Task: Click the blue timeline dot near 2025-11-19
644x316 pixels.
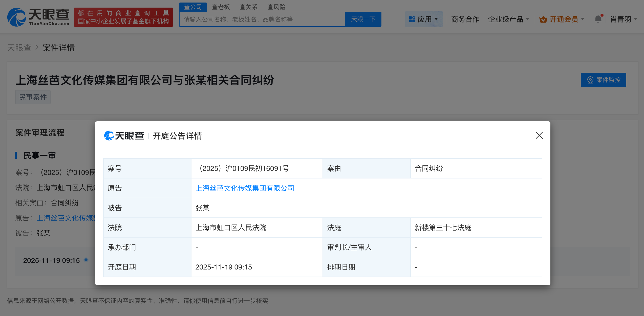Action: point(86,260)
